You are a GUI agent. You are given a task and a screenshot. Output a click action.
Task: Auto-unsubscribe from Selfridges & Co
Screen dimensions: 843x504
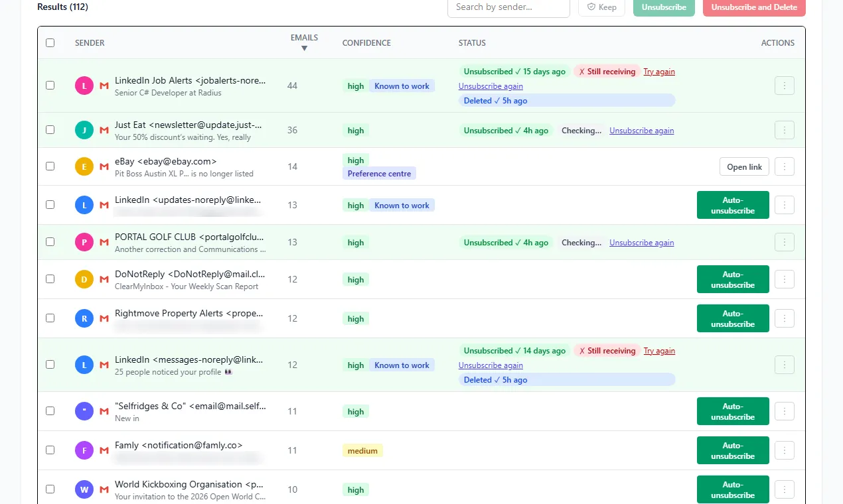coord(733,411)
